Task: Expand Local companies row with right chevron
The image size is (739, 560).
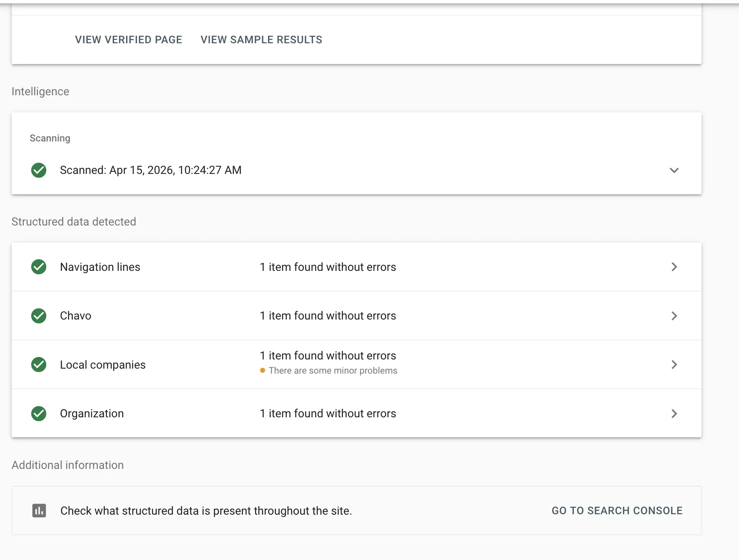Action: [674, 365]
